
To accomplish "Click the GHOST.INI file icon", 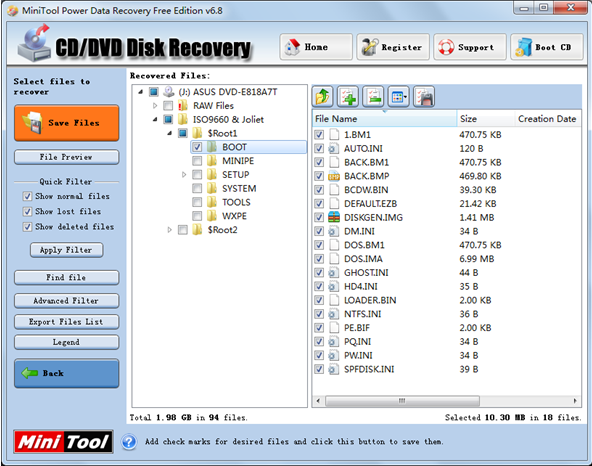I will (x=334, y=273).
